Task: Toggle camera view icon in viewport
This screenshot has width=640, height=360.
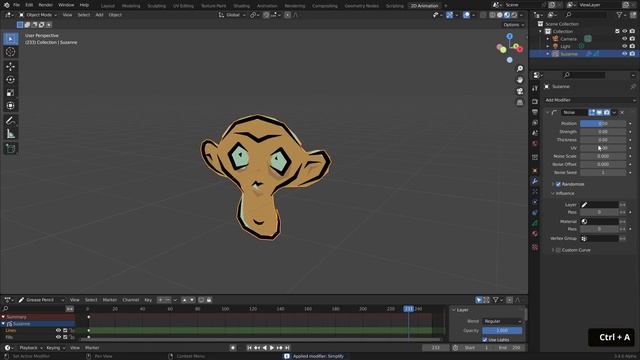Action: pos(520,91)
